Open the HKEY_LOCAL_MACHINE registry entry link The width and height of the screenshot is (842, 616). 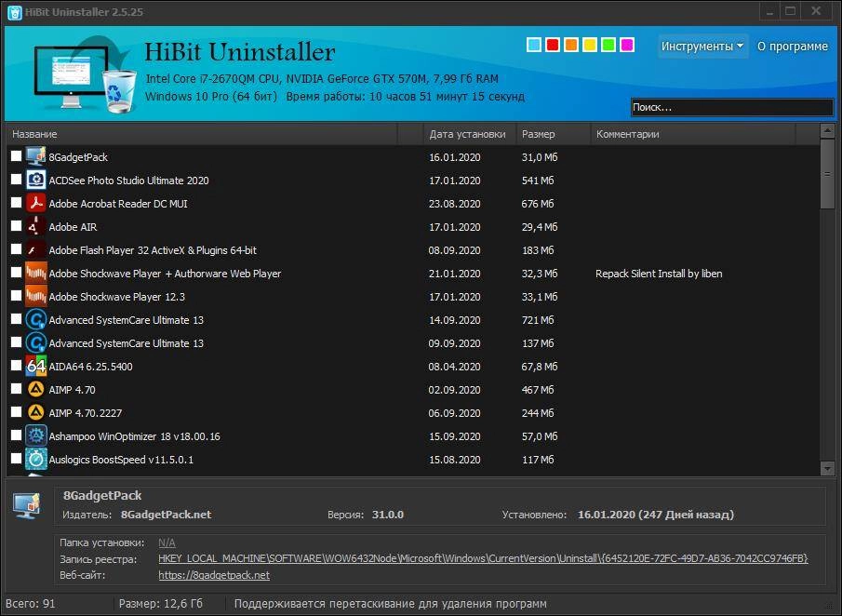pos(483,558)
